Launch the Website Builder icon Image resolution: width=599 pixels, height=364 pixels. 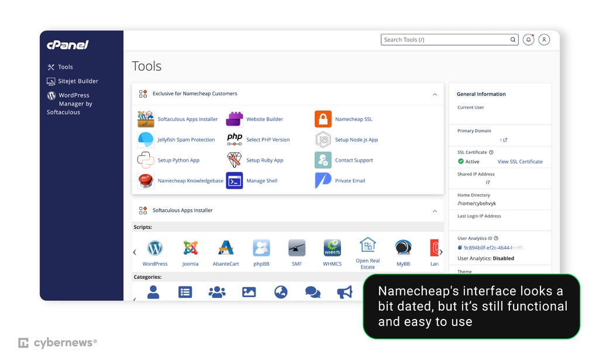point(234,119)
